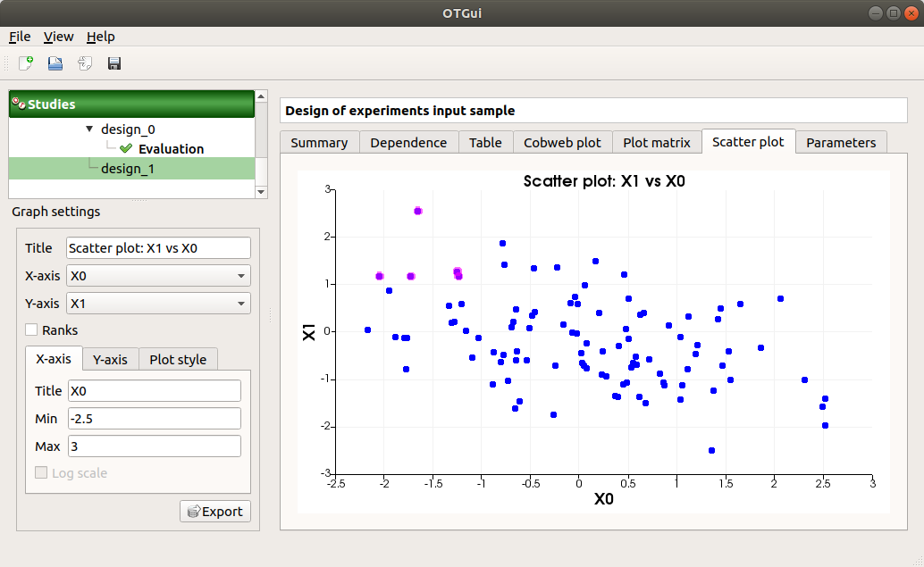Toggle the Log scale checkbox

pos(41,473)
